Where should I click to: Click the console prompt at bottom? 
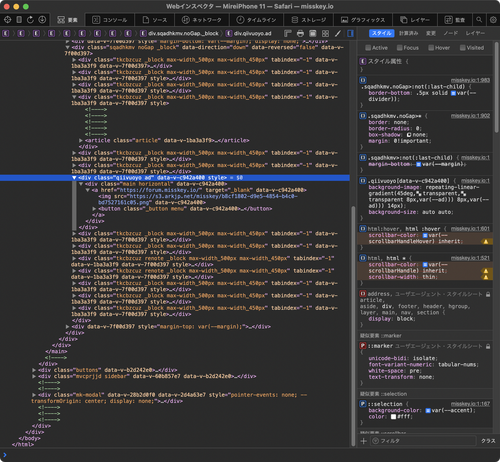tap(250, 455)
